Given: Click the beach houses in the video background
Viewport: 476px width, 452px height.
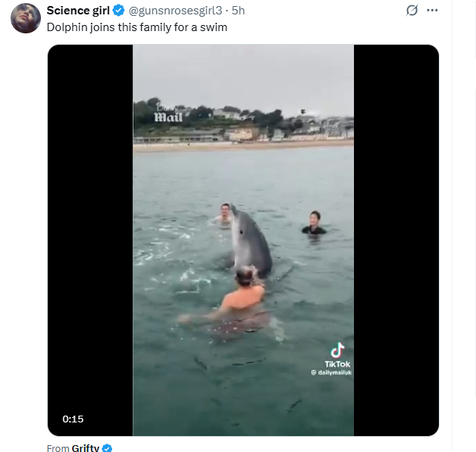Looking at the screenshot, I should coord(243,125).
